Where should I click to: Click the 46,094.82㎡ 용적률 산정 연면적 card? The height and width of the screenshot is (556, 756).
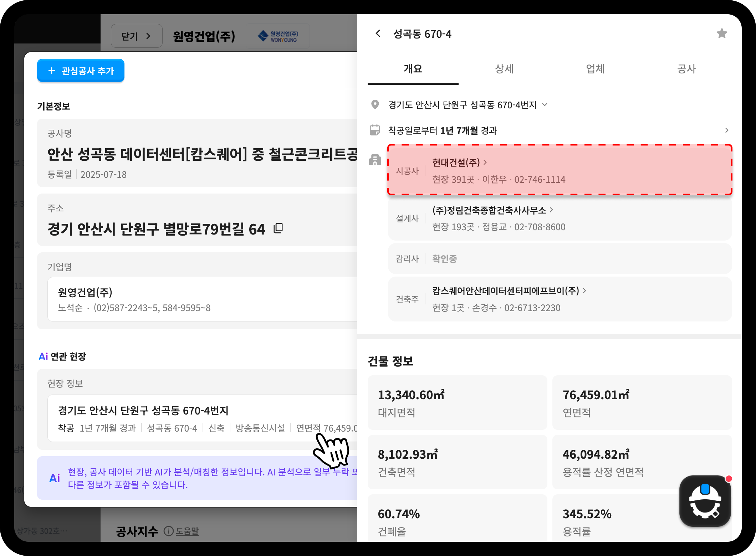tap(642, 462)
